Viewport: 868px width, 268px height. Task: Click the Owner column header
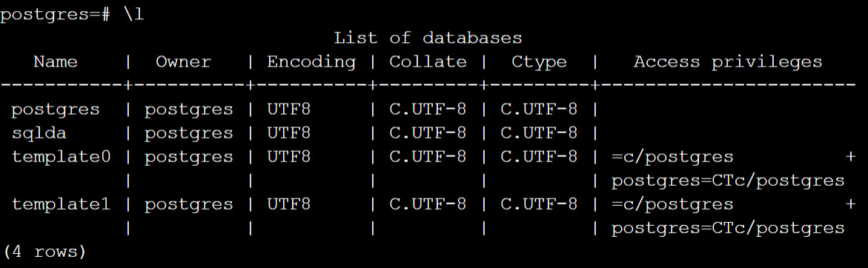[x=183, y=62]
